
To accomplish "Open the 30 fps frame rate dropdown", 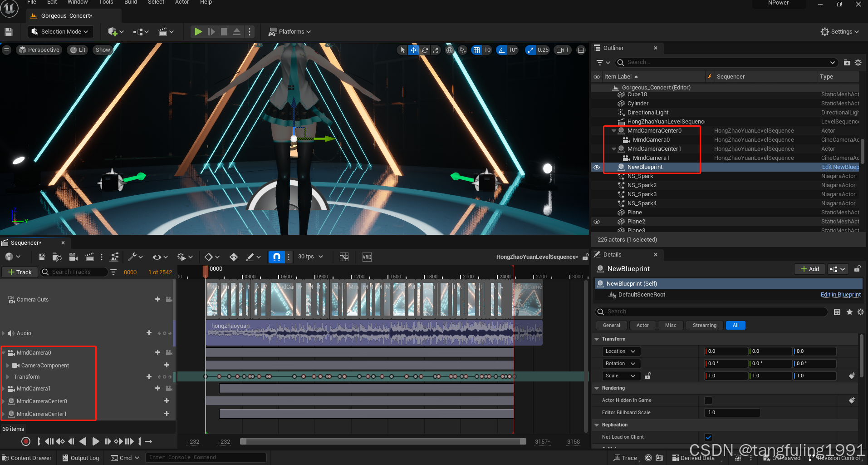I will pyautogui.click(x=310, y=257).
